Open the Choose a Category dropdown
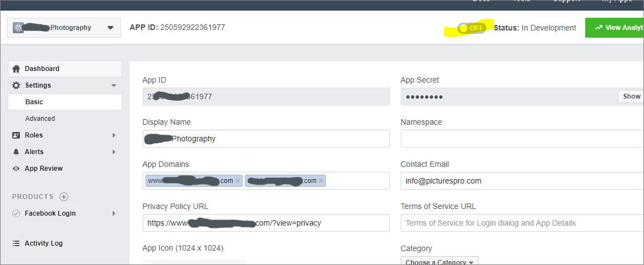The height and width of the screenshot is (265, 644). click(440, 262)
